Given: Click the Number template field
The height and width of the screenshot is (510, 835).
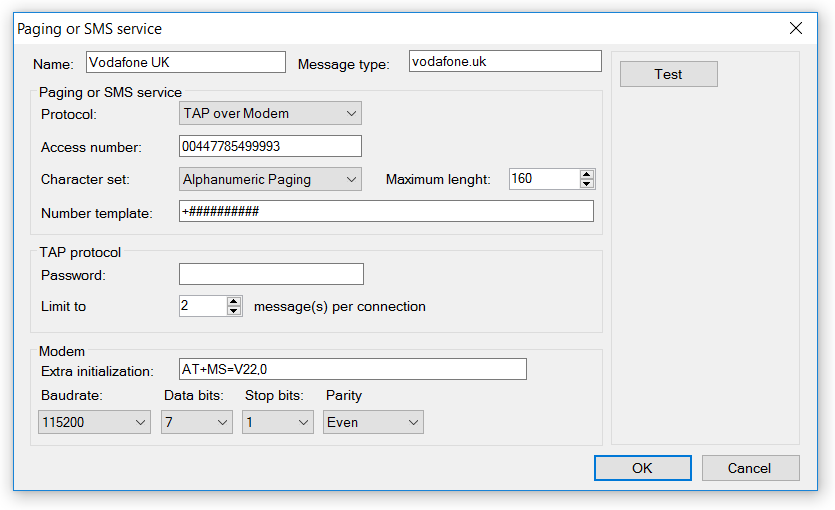Looking at the screenshot, I should pyautogui.click(x=387, y=211).
